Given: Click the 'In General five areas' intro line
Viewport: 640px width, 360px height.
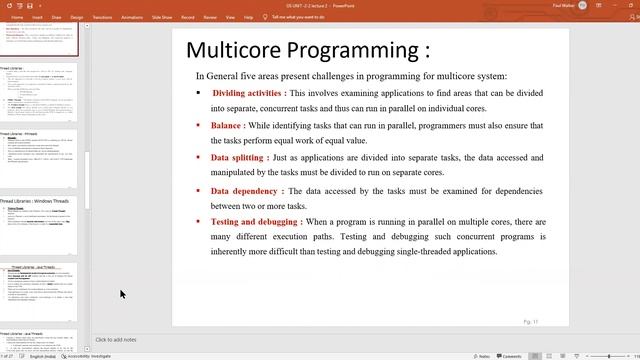Looking at the screenshot, I should 351,76.
